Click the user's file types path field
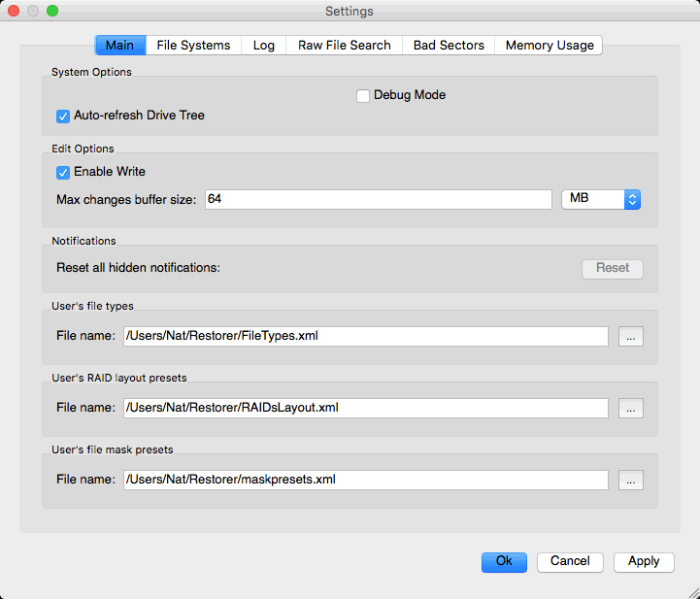 click(365, 337)
